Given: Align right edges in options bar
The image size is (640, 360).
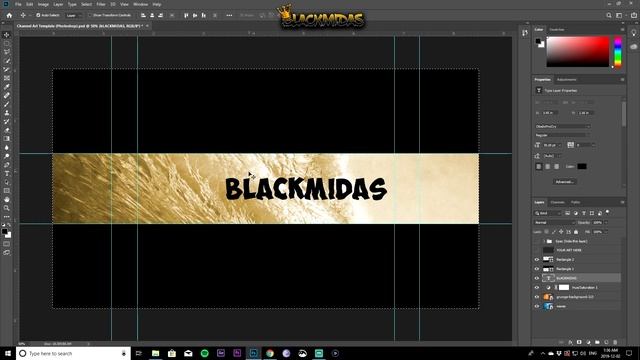Looking at the screenshot, I should coord(160,15).
